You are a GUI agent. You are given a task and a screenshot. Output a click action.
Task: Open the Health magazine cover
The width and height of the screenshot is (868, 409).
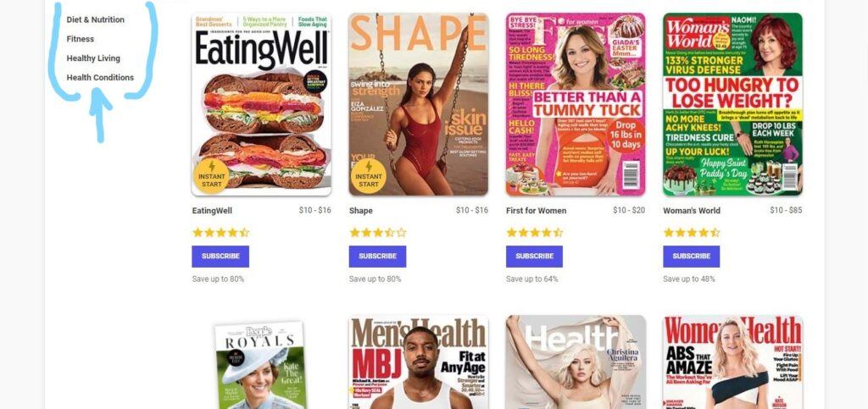point(576,362)
